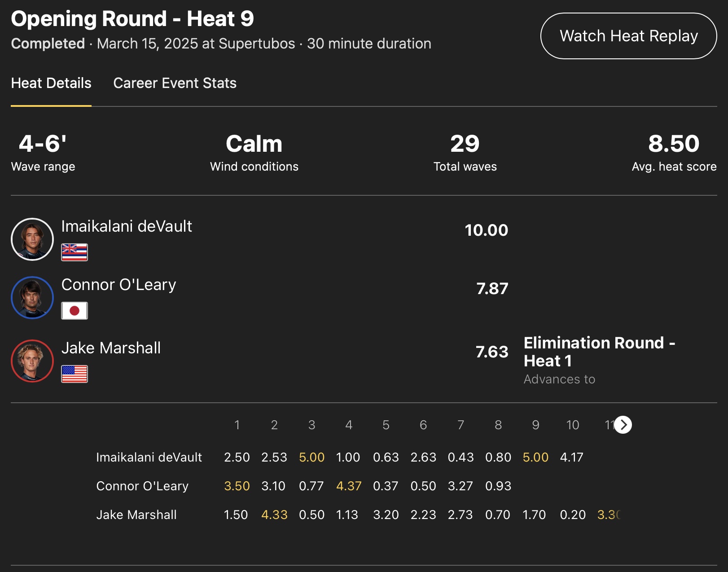
Task: Click the Japan flag icon
Action: coord(75,311)
